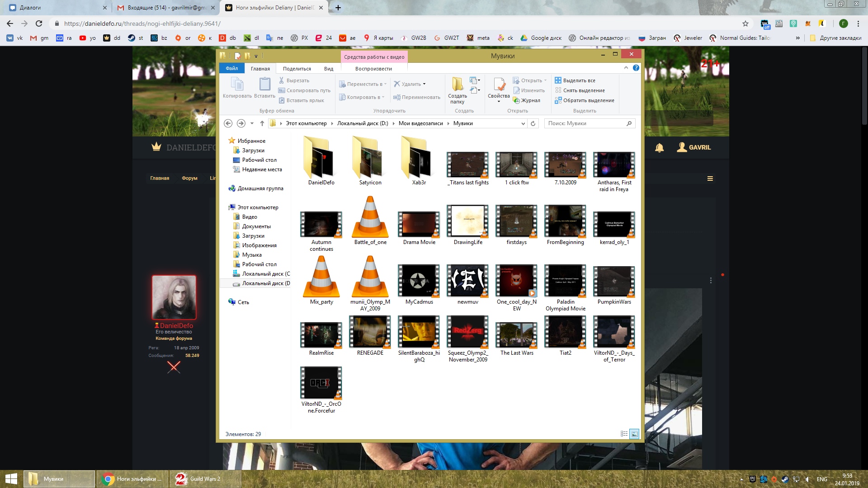Screen dimensions: 868x488
Task: Open Windows Start button
Action: (11, 479)
